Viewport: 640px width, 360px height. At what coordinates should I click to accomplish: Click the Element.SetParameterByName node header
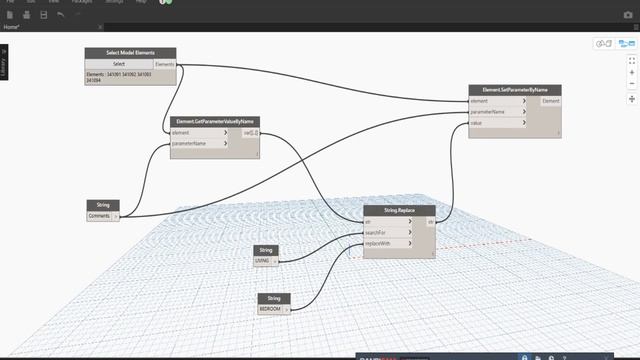[x=515, y=90]
